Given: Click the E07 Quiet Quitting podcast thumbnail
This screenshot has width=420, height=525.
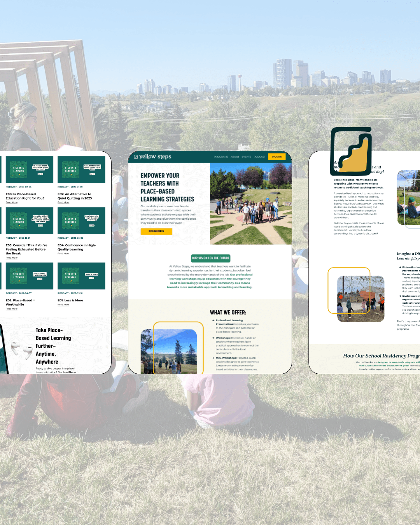Looking at the screenshot, I should (x=81, y=170).
